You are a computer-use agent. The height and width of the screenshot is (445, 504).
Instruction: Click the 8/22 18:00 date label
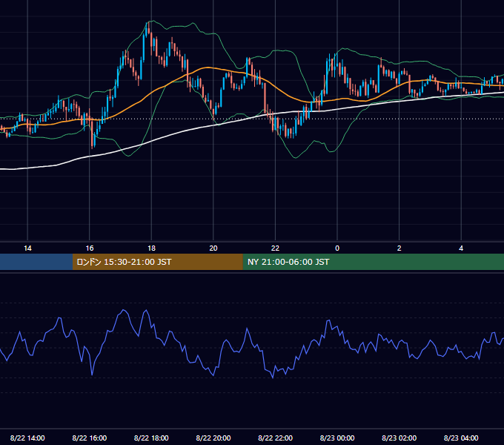pyautogui.click(x=151, y=438)
